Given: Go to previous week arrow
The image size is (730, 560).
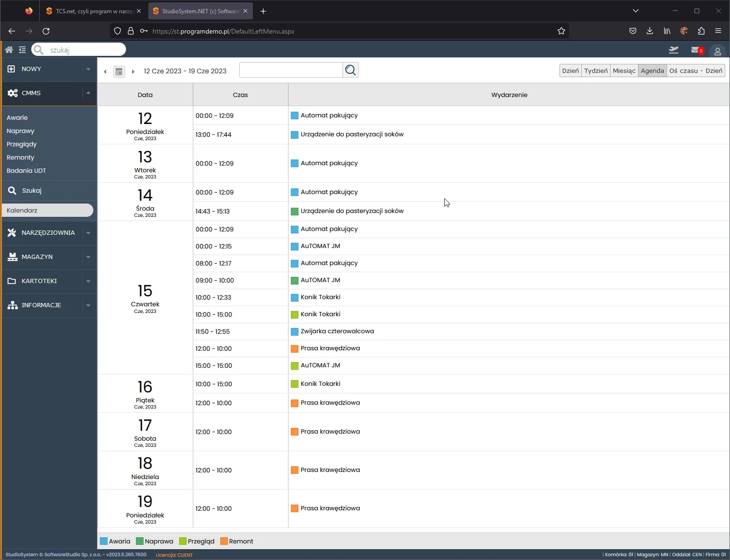Looking at the screenshot, I should [x=105, y=71].
